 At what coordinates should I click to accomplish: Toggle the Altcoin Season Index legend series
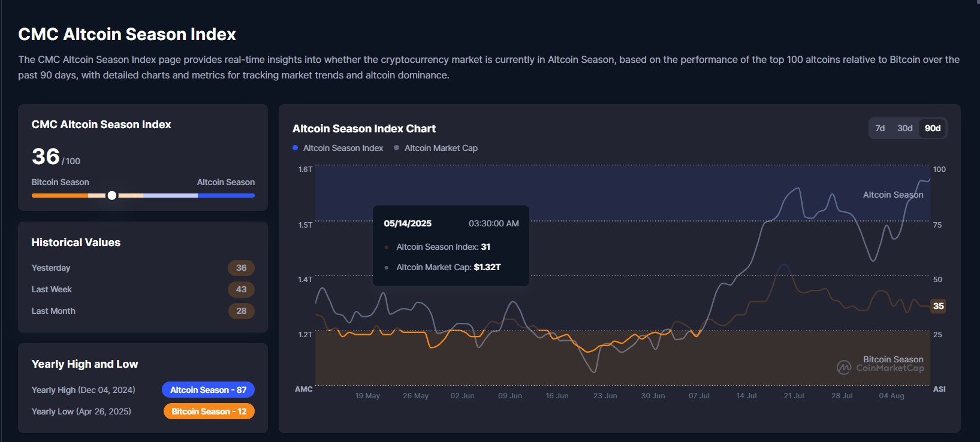click(343, 148)
